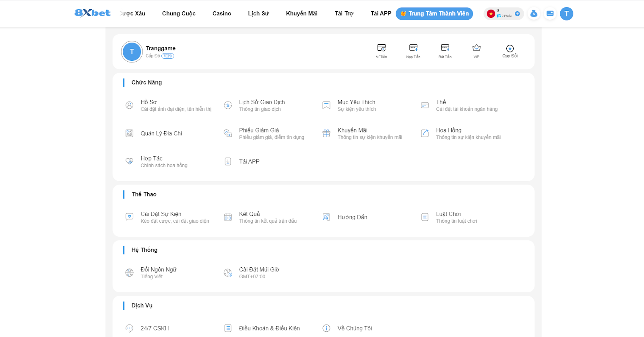Open the Đổi Ngôn Ngữ link

[x=159, y=270]
